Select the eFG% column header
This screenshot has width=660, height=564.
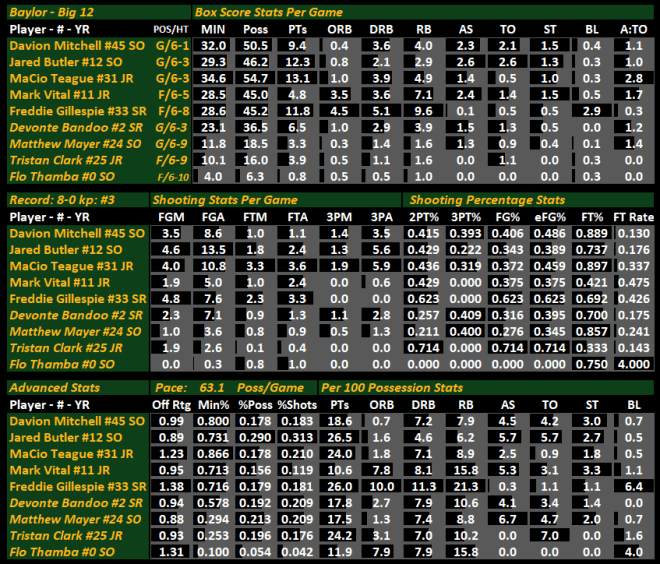pyautogui.click(x=550, y=217)
